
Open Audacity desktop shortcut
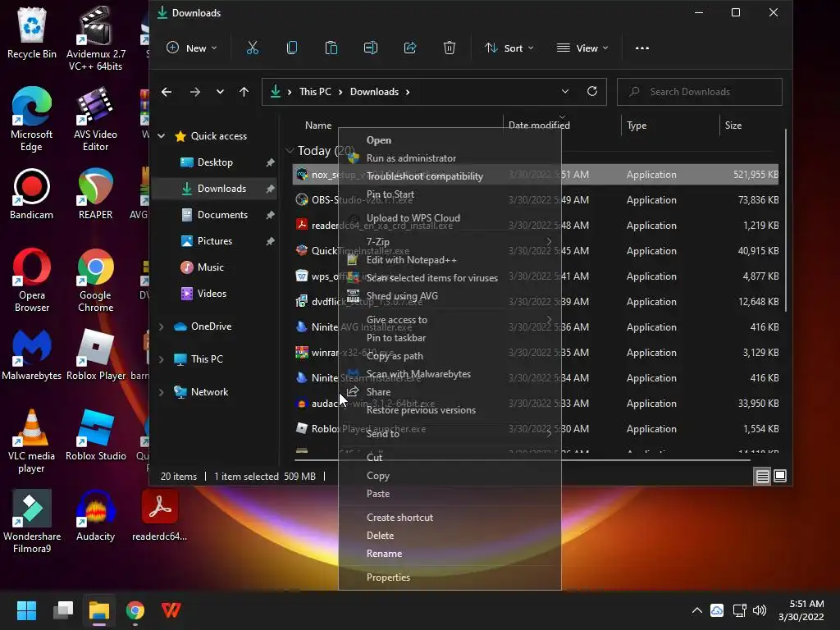(x=95, y=515)
